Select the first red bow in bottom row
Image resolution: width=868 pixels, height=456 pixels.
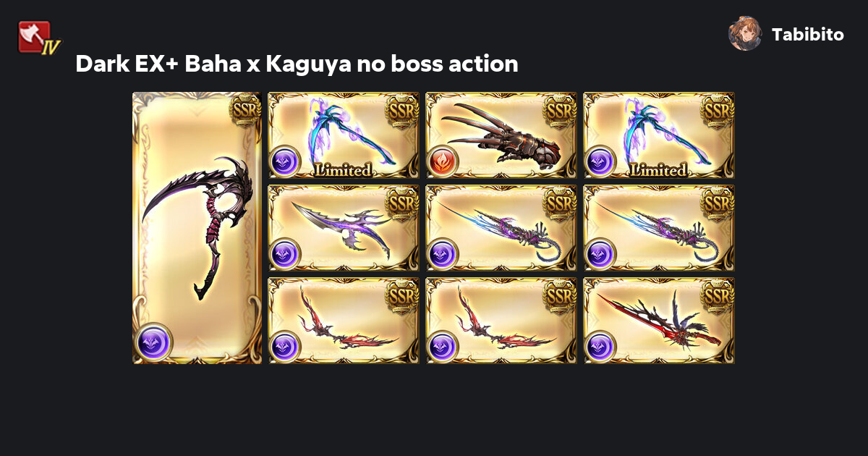[344, 321]
